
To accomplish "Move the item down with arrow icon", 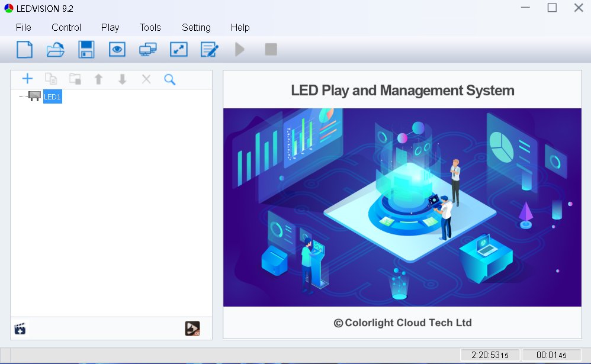I will click(122, 79).
